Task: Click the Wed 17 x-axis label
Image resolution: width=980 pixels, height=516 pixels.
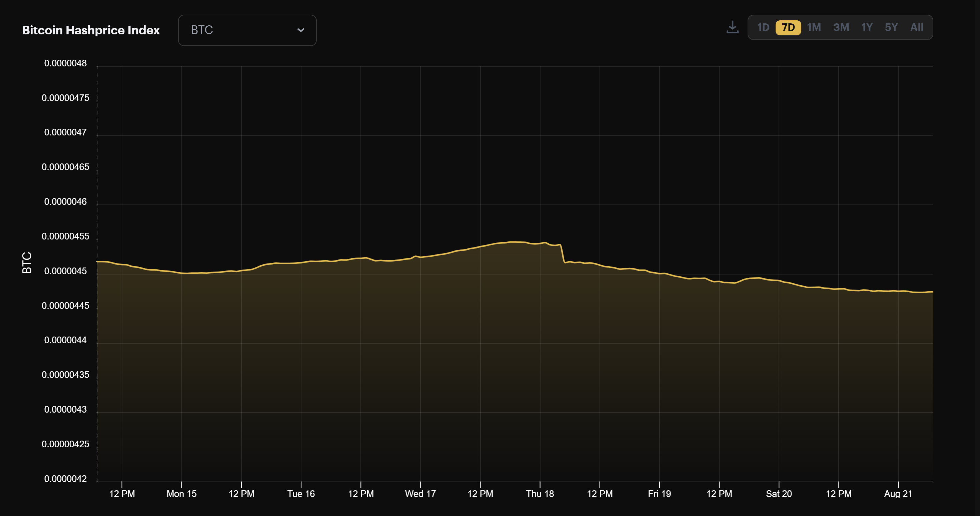Action: coord(420,494)
